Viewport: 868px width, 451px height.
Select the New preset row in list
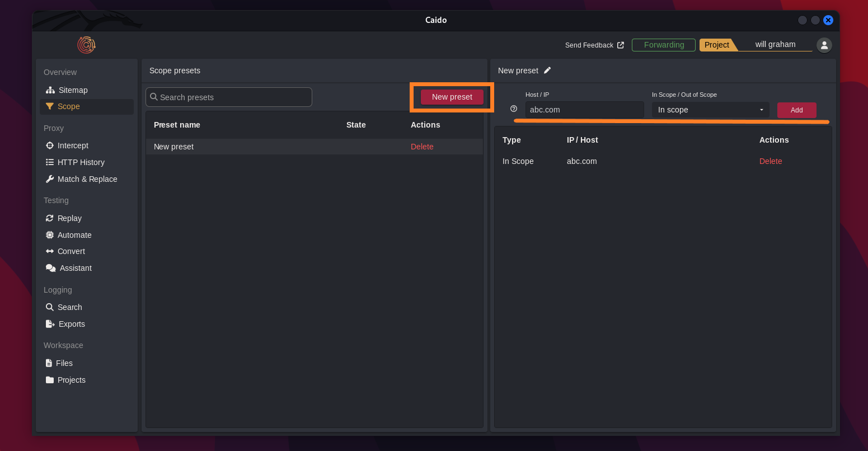(x=315, y=147)
